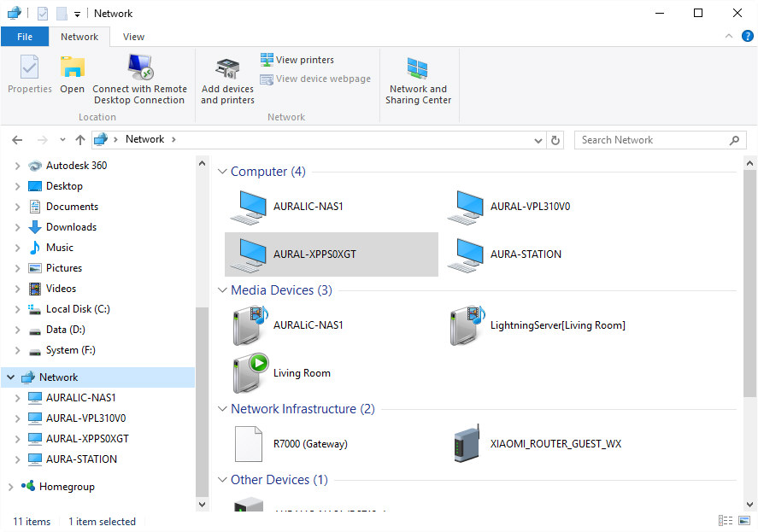Click View device webpage in the ribbon
758x532 pixels.
tap(315, 79)
